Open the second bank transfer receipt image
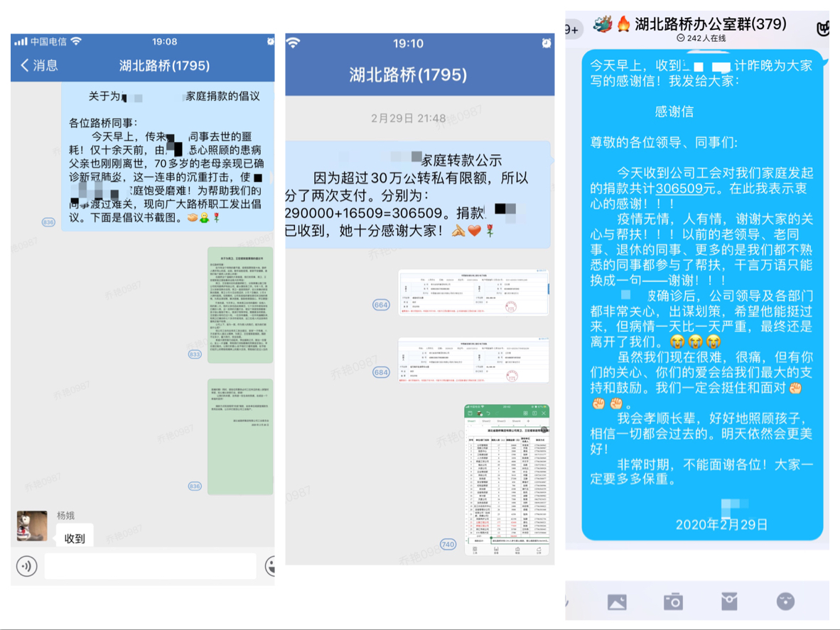Viewport: 840px width, 630px height. pyautogui.click(x=473, y=359)
